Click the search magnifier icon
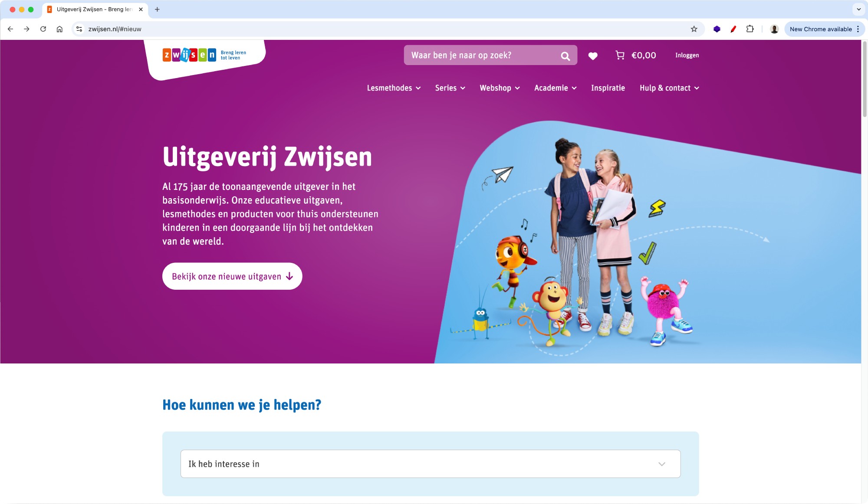The height and width of the screenshot is (504, 868). click(565, 56)
